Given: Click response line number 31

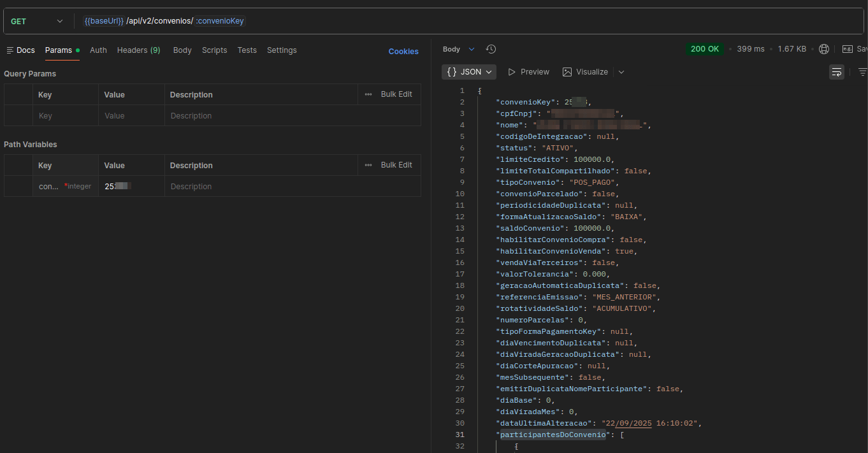Looking at the screenshot, I should click(459, 435).
